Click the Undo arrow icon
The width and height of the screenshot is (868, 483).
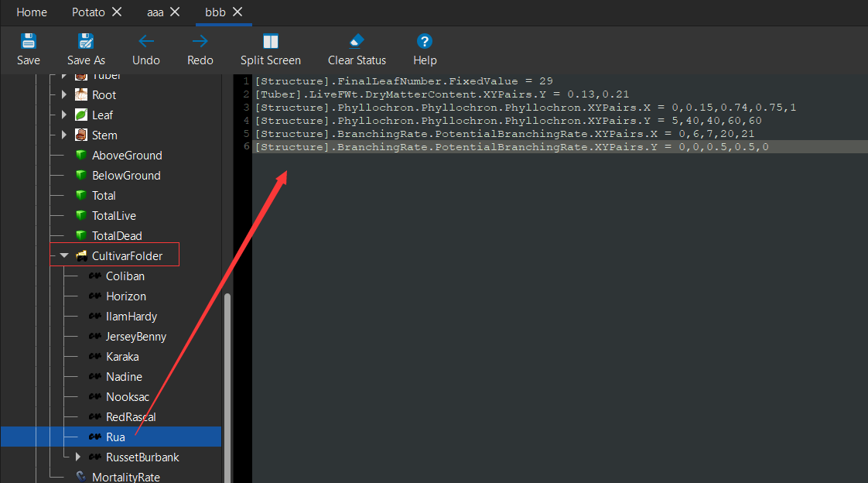click(x=146, y=40)
